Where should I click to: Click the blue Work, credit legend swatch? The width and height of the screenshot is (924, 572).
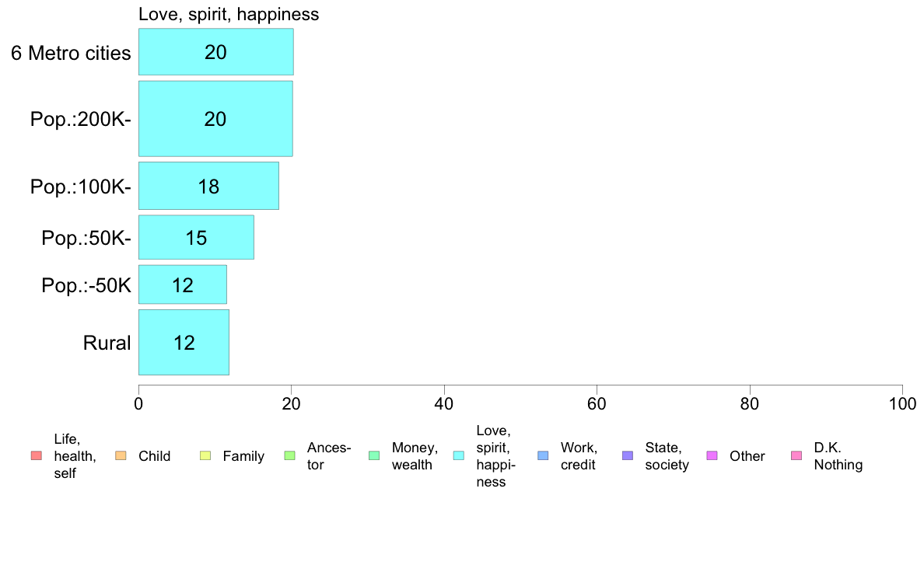[x=544, y=456]
